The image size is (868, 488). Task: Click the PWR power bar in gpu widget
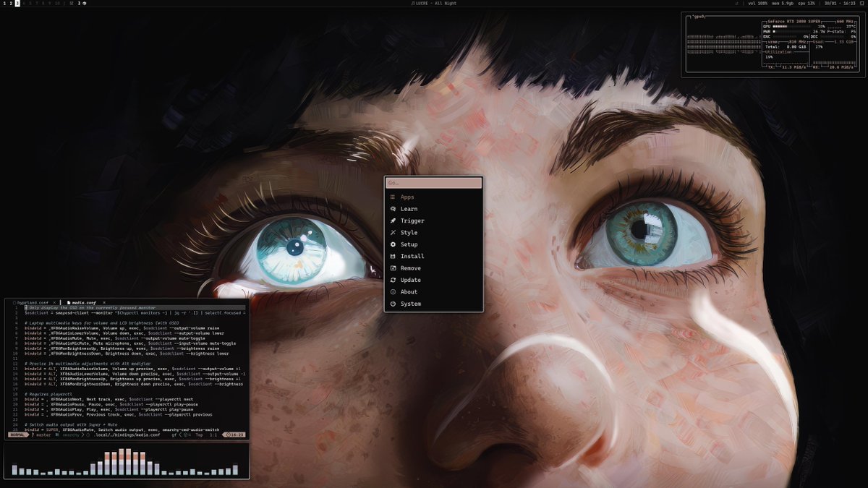click(792, 32)
